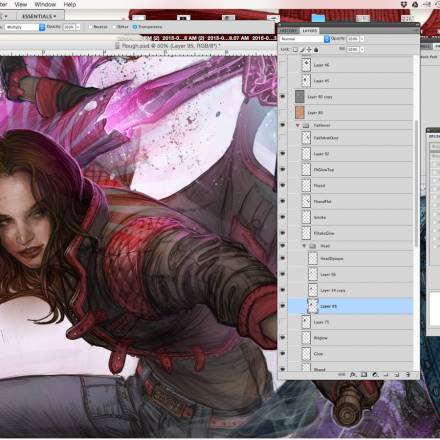Select the Bhand layer
440x440 pixels.
point(350,368)
